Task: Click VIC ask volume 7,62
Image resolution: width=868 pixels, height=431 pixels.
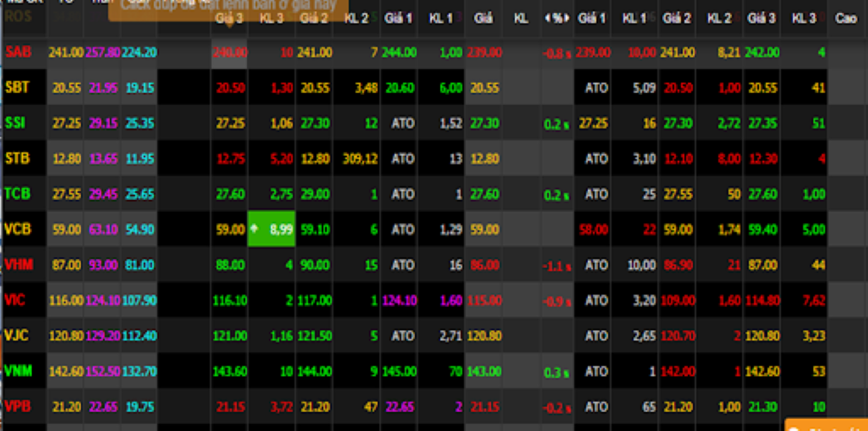Action: click(815, 301)
